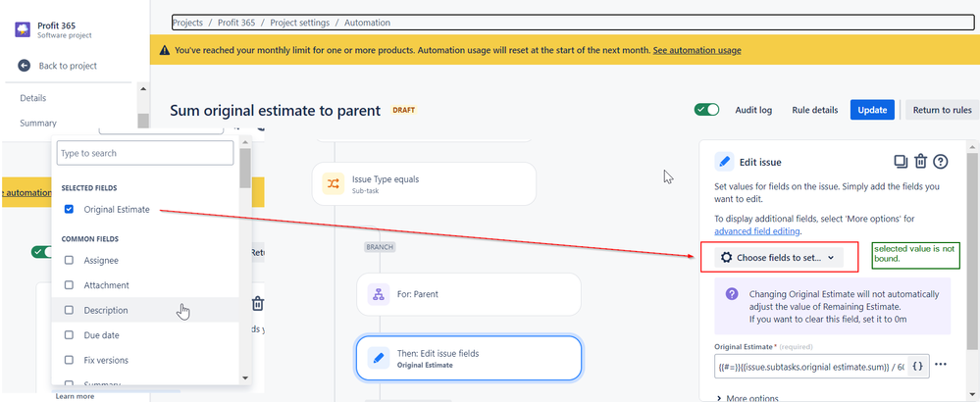Click the Type to search field
Screen dimensions: 980x402
click(145, 153)
